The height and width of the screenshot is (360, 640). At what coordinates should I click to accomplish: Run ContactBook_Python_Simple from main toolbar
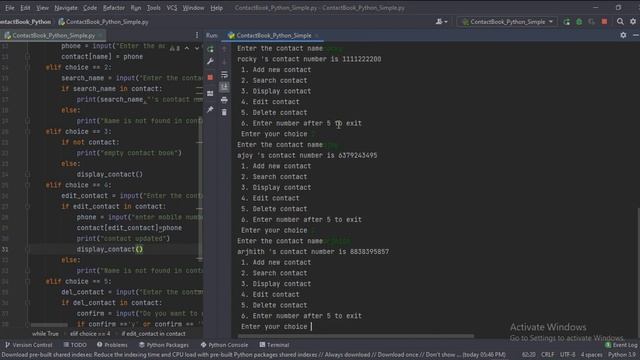pyautogui.click(x=567, y=22)
